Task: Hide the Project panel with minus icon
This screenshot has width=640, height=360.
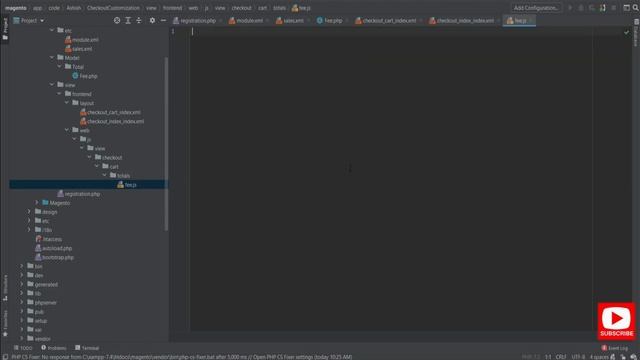Action: point(163,20)
